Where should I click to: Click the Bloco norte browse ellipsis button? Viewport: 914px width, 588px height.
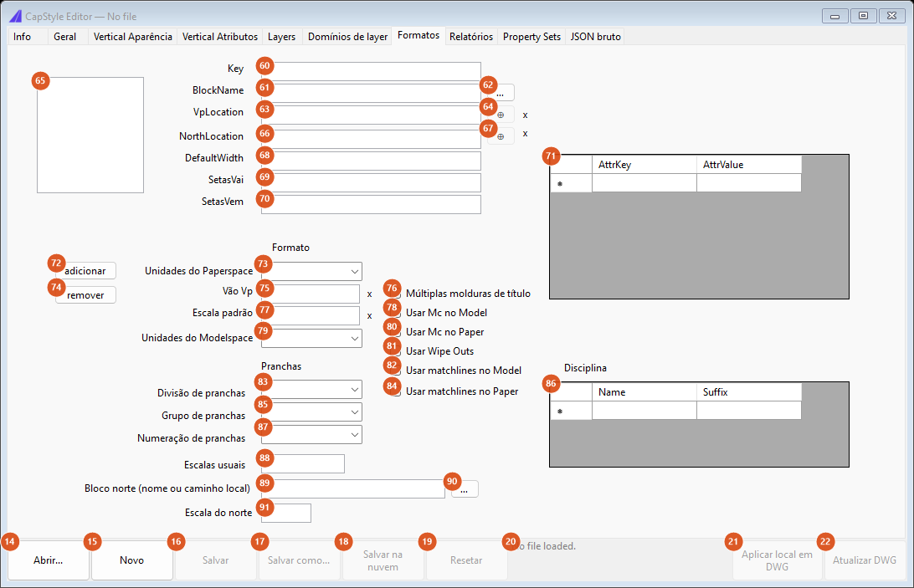pos(465,489)
